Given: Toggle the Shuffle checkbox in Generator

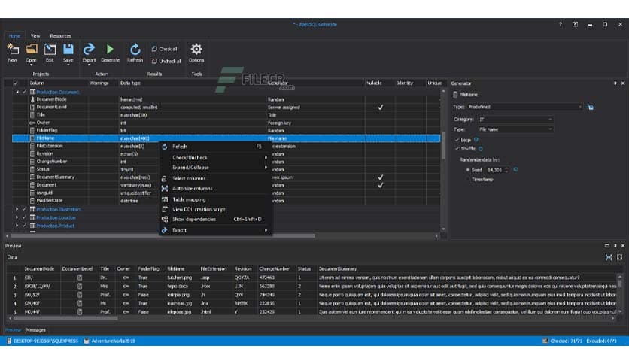Looking at the screenshot, I should tap(457, 149).
